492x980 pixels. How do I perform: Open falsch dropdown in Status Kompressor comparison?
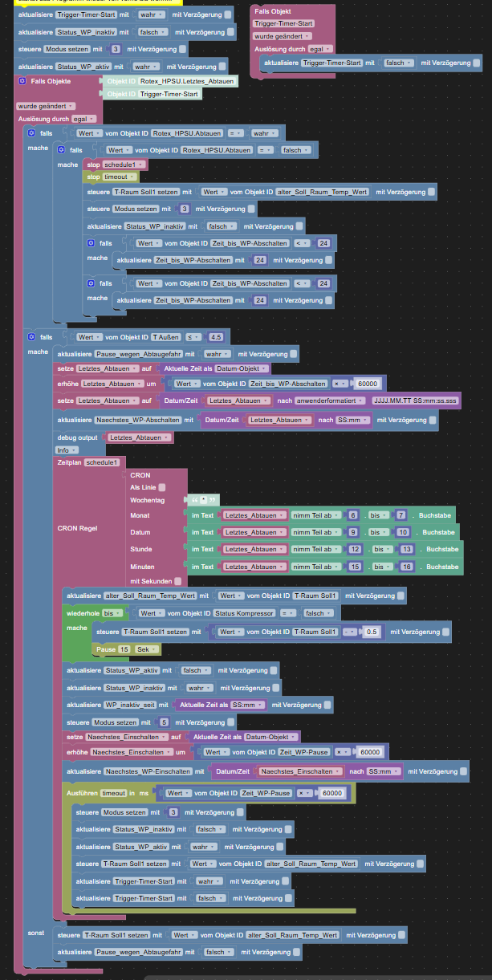[319, 613]
